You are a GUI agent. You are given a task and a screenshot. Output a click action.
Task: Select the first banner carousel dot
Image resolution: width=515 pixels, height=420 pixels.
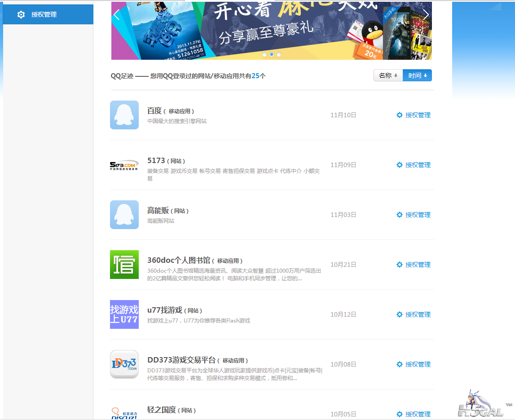[x=264, y=54]
